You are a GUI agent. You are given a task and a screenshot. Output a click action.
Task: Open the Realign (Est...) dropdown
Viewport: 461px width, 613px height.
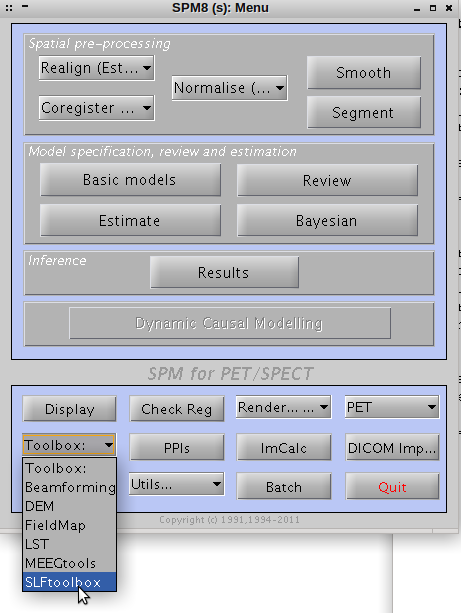(97, 68)
